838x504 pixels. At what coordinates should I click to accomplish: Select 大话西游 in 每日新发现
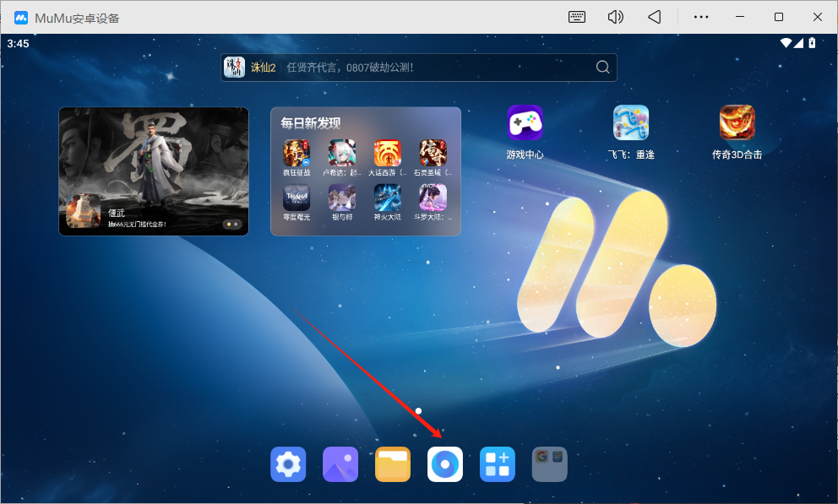388,154
